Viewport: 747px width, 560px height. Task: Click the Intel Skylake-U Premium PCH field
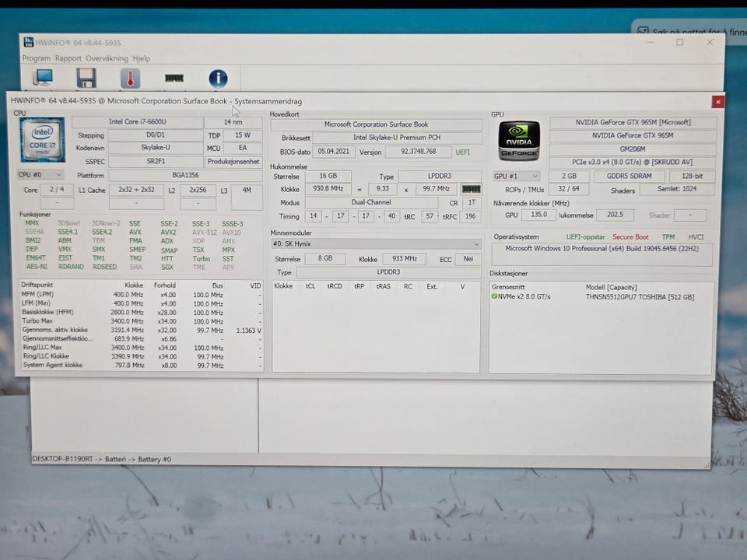click(397, 138)
